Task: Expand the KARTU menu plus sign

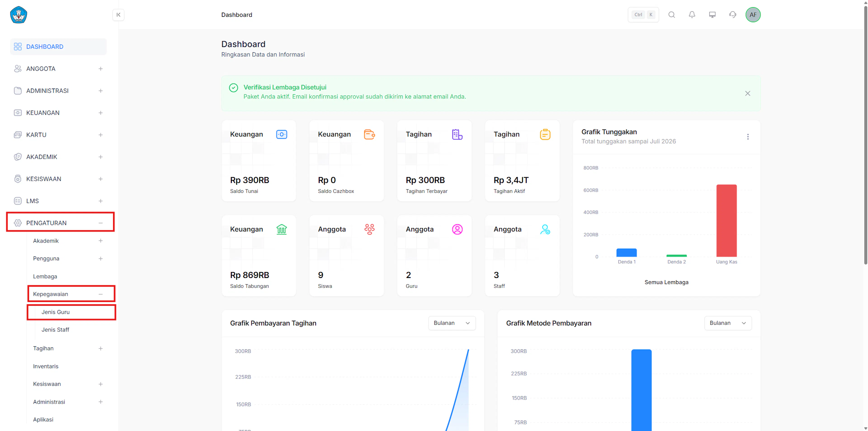Action: 100,135
